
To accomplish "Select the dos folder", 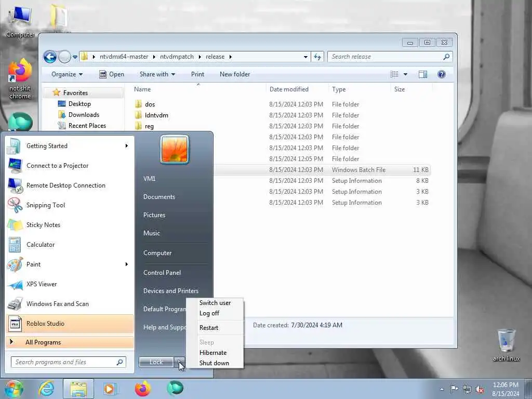I will coord(145,104).
